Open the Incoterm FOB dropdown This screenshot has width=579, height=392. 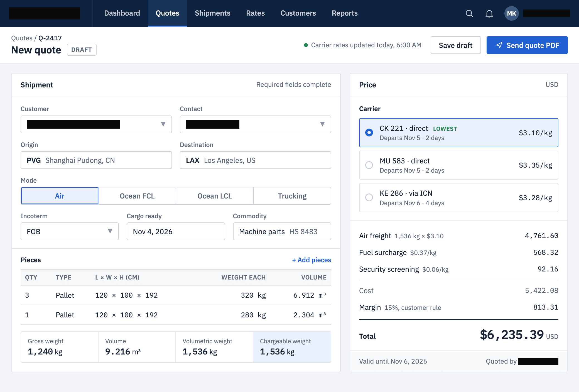click(70, 231)
